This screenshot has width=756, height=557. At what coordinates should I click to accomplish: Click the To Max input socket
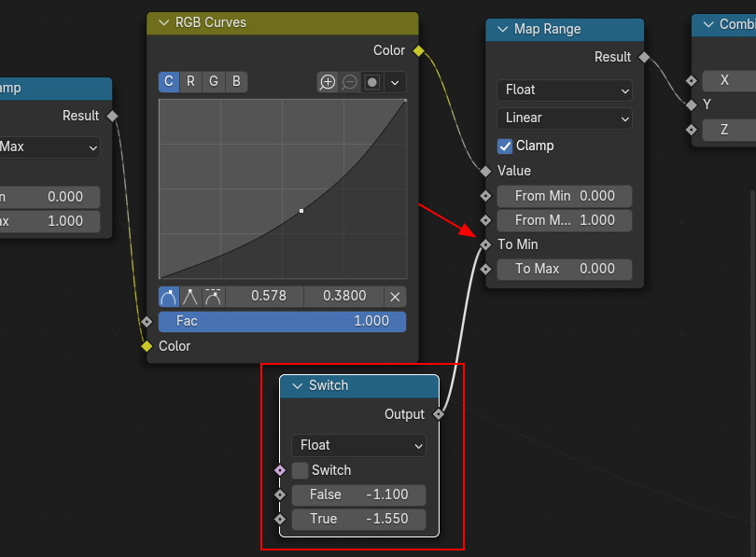point(485,269)
